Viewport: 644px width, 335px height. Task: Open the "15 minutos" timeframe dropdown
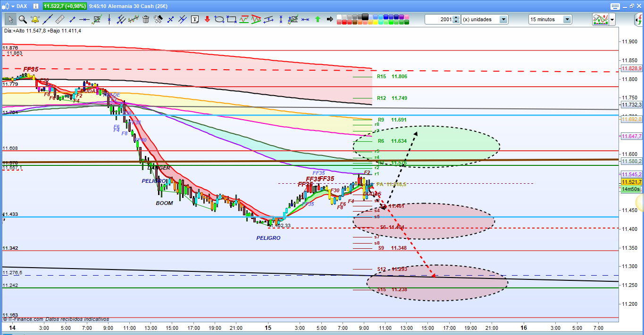(x=567, y=19)
